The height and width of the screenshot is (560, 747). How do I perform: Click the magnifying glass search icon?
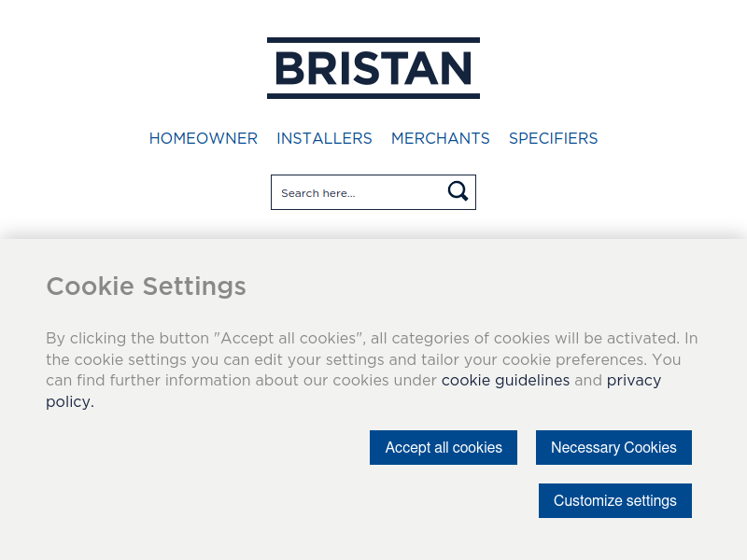458,191
